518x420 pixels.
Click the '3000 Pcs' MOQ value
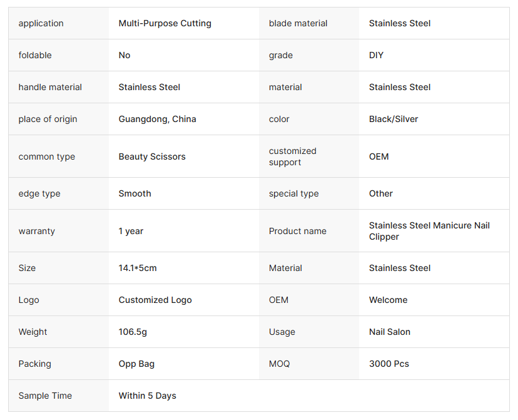pyautogui.click(x=388, y=364)
